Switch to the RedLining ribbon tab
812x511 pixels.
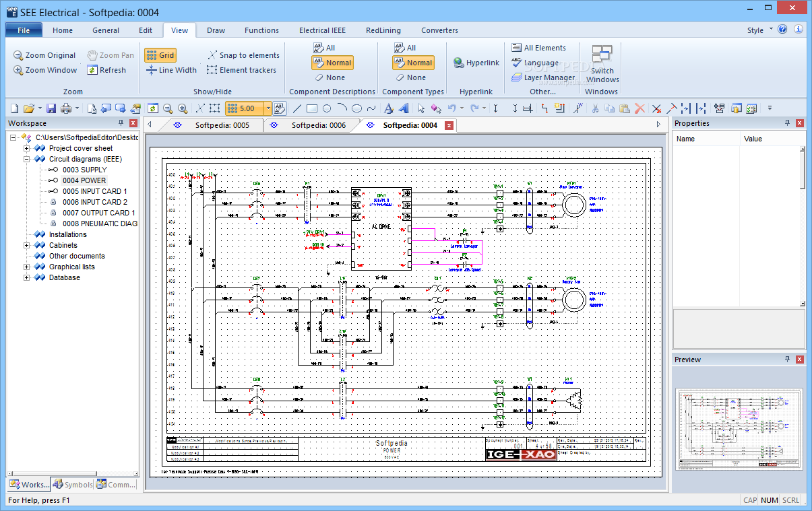(383, 30)
